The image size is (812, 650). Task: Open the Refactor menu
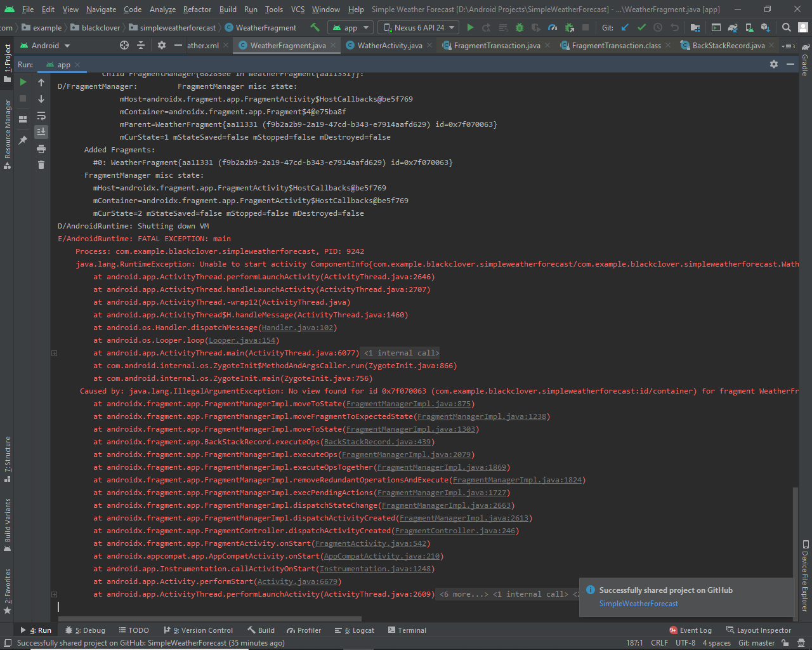point(197,9)
